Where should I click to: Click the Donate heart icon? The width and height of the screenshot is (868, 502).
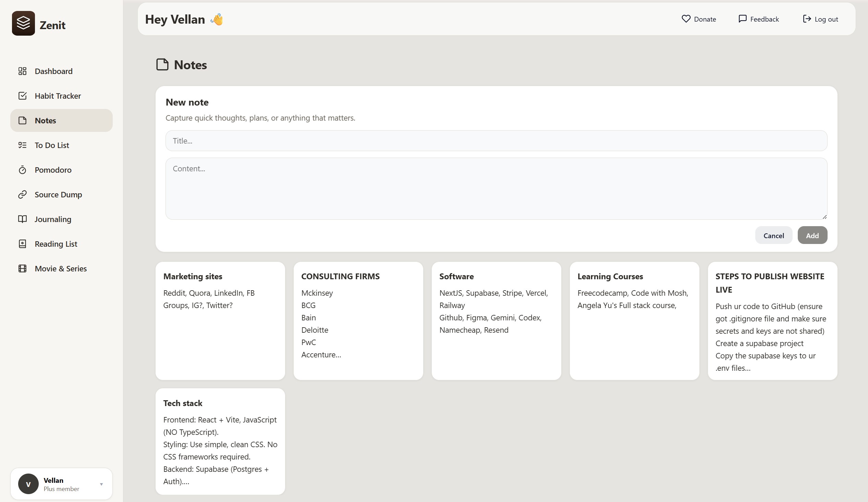(686, 19)
